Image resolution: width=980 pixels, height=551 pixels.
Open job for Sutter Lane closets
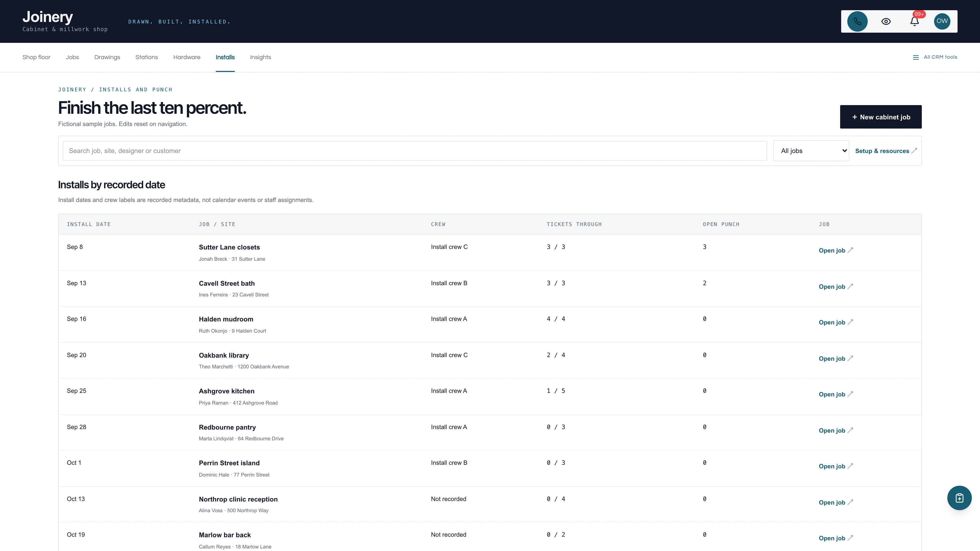coord(836,250)
